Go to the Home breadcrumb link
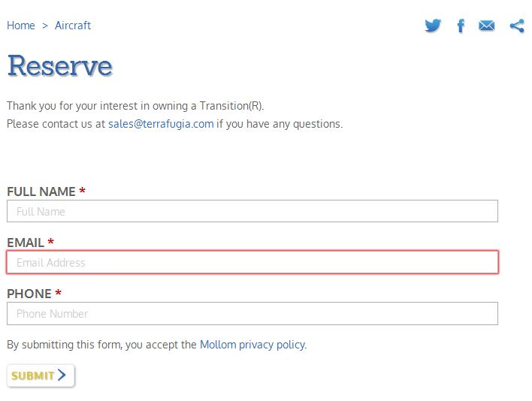This screenshot has height=401, width=532. point(21,26)
